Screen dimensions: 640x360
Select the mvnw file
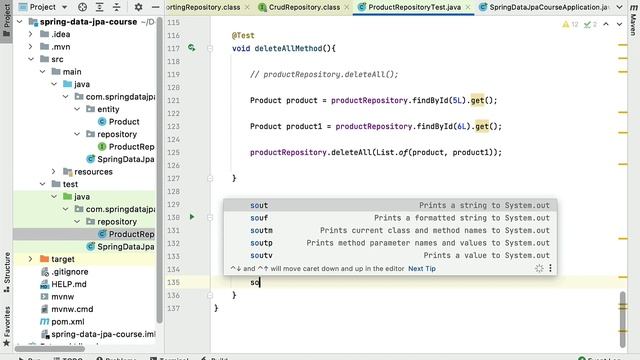coord(58,296)
